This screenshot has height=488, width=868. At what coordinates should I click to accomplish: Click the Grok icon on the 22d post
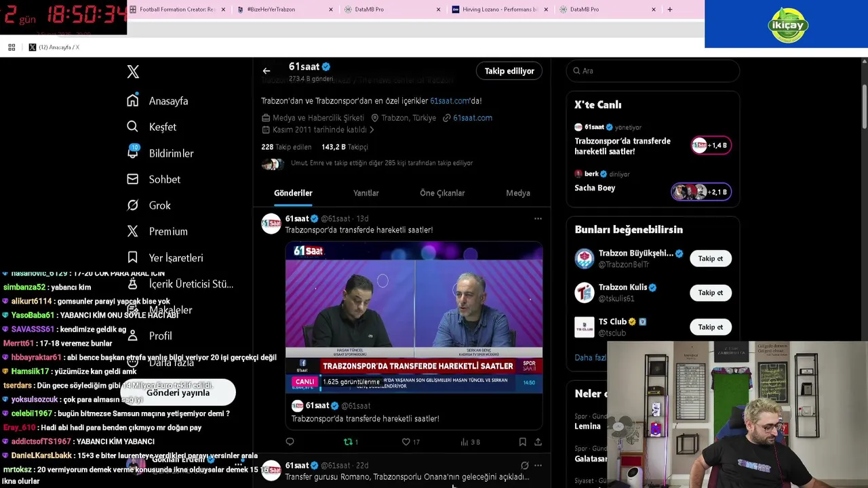click(x=524, y=466)
